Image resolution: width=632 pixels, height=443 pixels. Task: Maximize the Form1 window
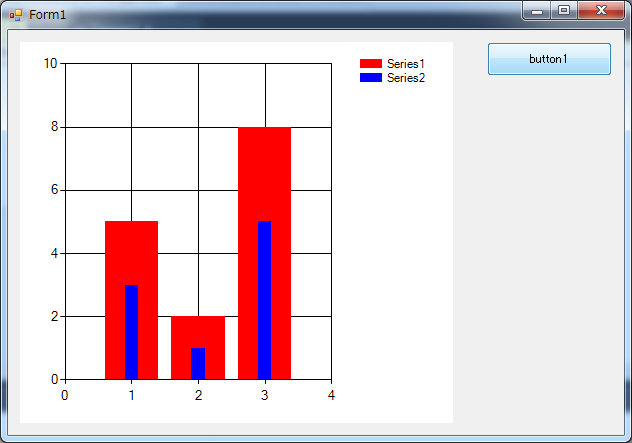click(x=564, y=10)
